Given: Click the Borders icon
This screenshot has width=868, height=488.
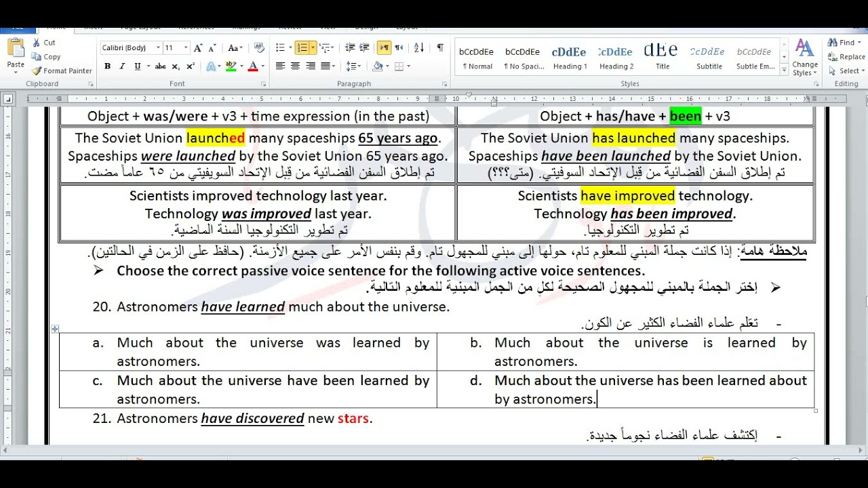Looking at the screenshot, I should pyautogui.click(x=399, y=66).
